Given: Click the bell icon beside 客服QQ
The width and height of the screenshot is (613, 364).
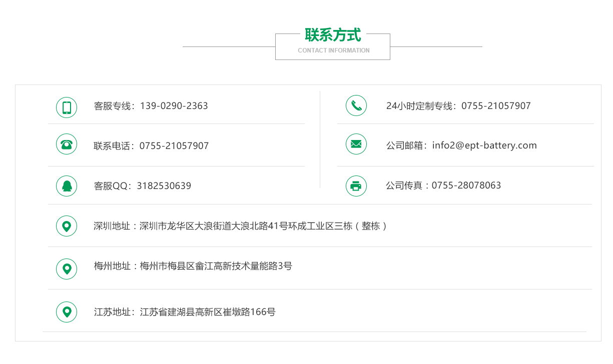Looking at the screenshot, I should (66, 185).
